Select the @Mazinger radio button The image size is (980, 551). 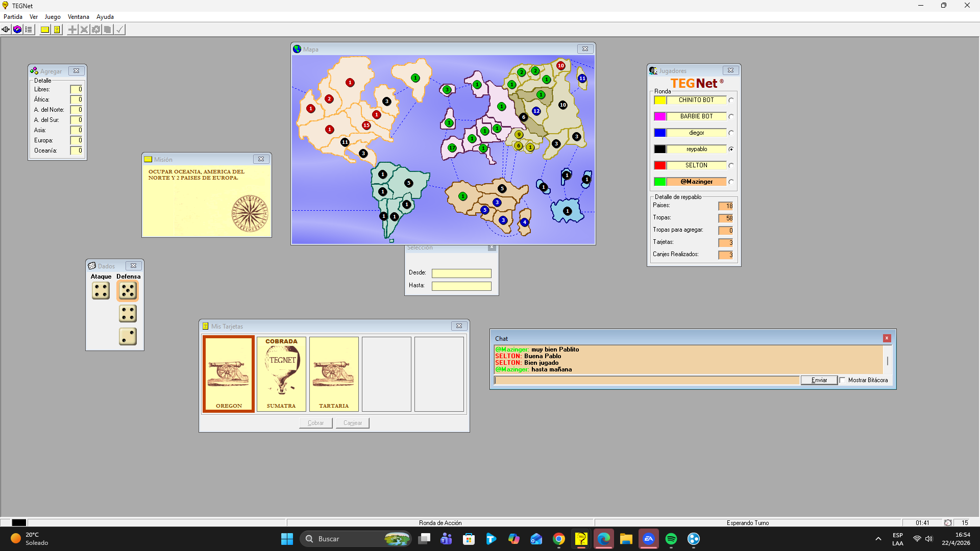(x=731, y=182)
